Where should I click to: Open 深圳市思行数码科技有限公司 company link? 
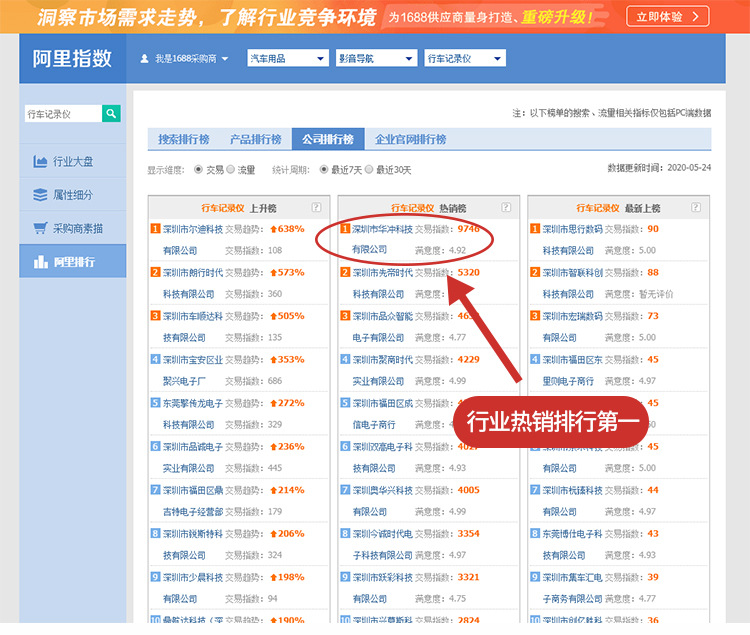[572, 240]
